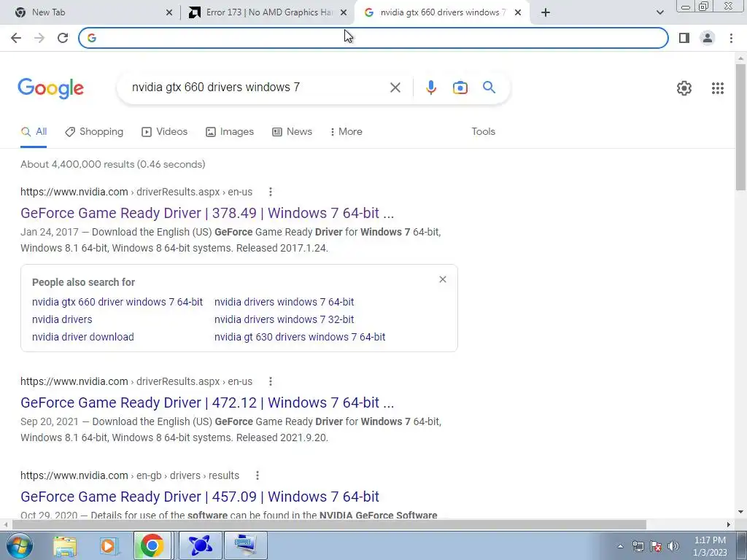Screen dimensions: 747x560
Task: Open the Action Center flag icon
Action: click(x=656, y=546)
